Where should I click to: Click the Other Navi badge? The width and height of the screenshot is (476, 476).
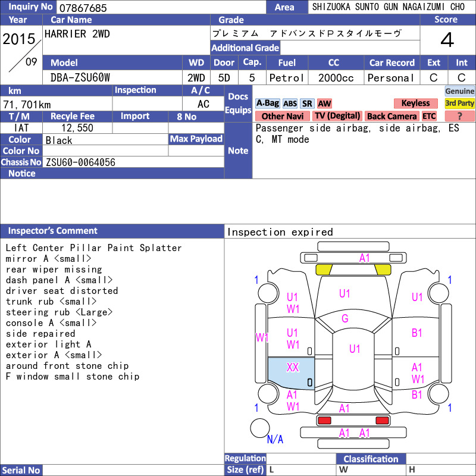[282, 116]
